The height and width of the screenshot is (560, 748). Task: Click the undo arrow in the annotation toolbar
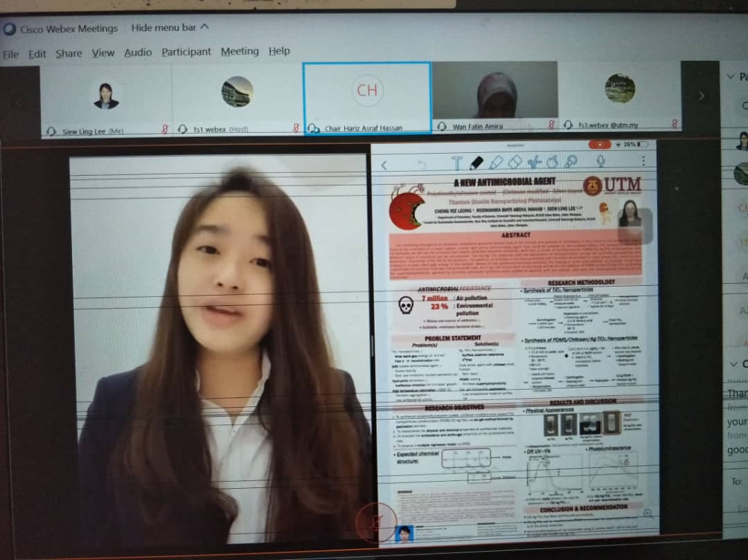point(422,164)
